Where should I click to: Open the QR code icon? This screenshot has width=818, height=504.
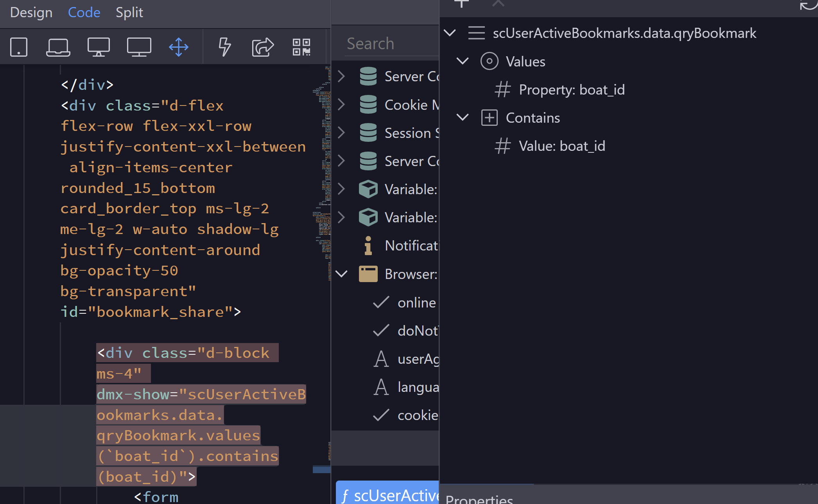point(301,47)
